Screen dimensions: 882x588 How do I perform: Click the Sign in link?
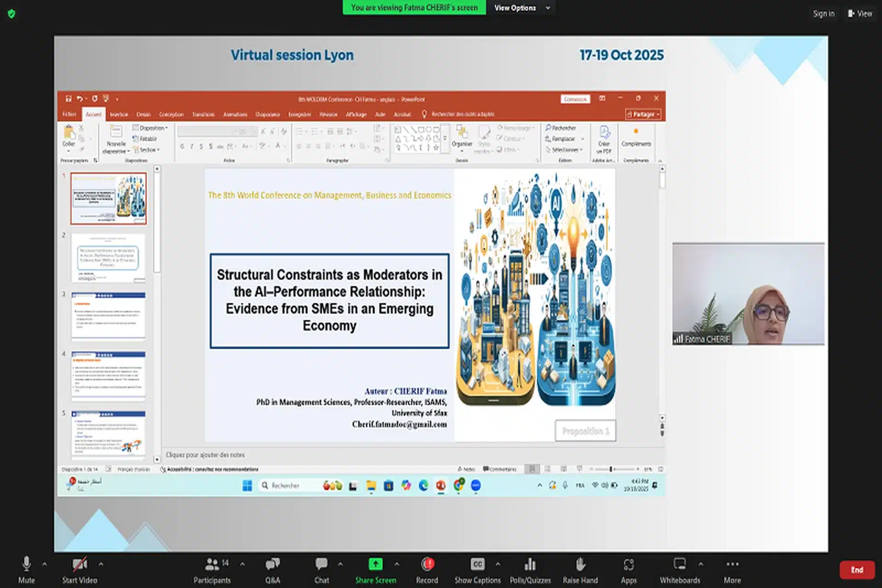tap(824, 14)
